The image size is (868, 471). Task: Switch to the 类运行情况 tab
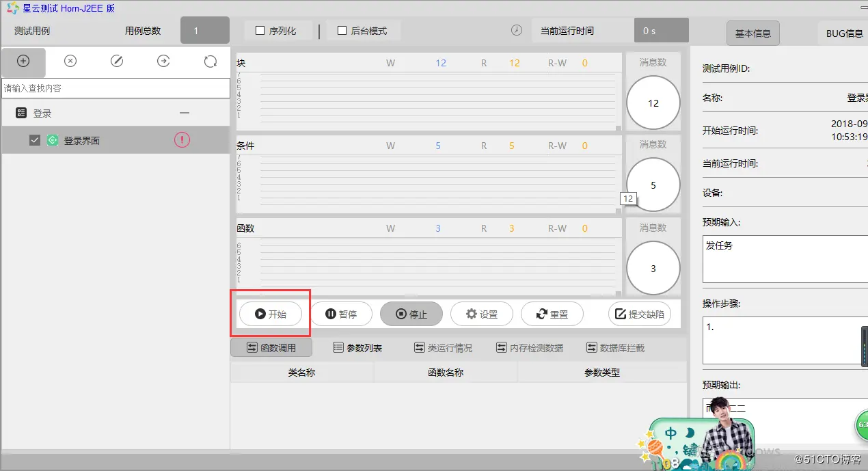pyautogui.click(x=443, y=347)
